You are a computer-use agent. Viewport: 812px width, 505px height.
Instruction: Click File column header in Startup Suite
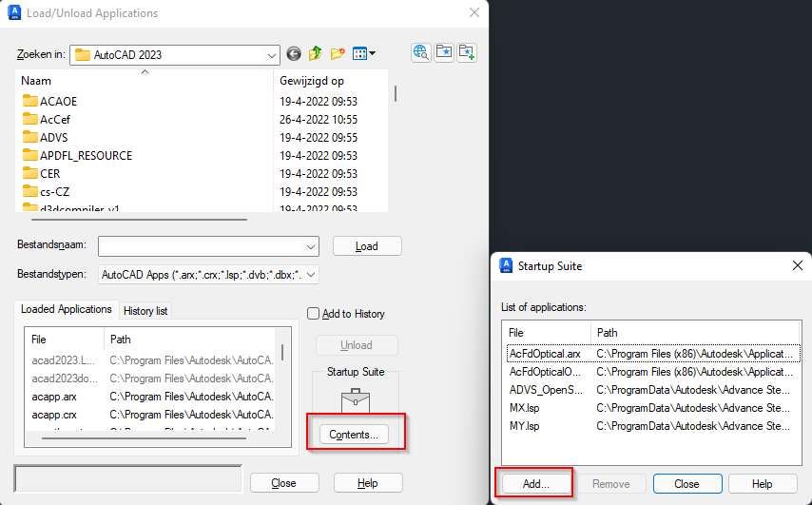(547, 333)
